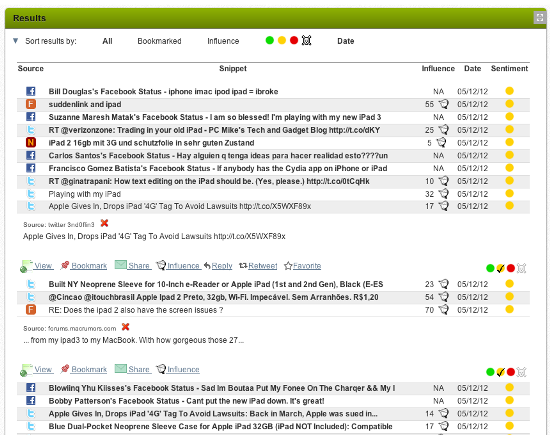Click influence icon next to score 32

(x=444, y=194)
